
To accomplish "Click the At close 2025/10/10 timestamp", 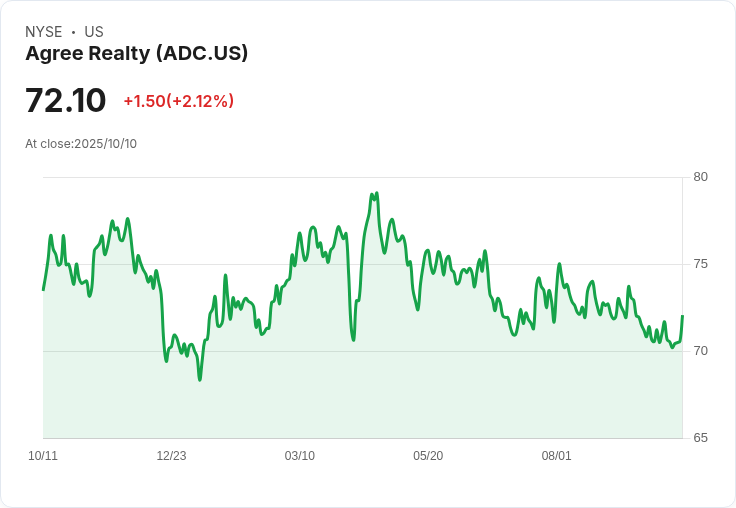I will (81, 144).
